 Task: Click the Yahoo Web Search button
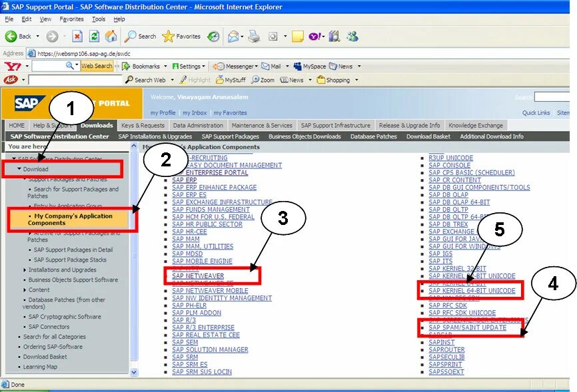click(97, 66)
